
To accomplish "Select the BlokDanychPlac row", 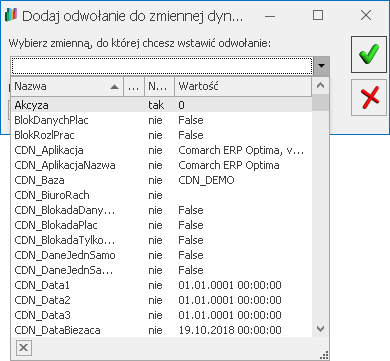I will click(162, 120).
